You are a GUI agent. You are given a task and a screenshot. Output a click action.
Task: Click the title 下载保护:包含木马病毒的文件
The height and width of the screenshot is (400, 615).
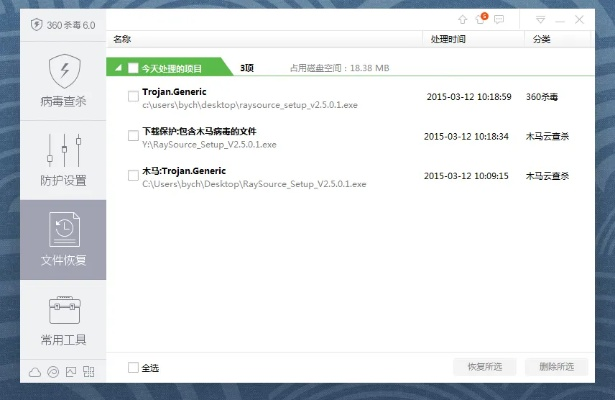coord(199,131)
